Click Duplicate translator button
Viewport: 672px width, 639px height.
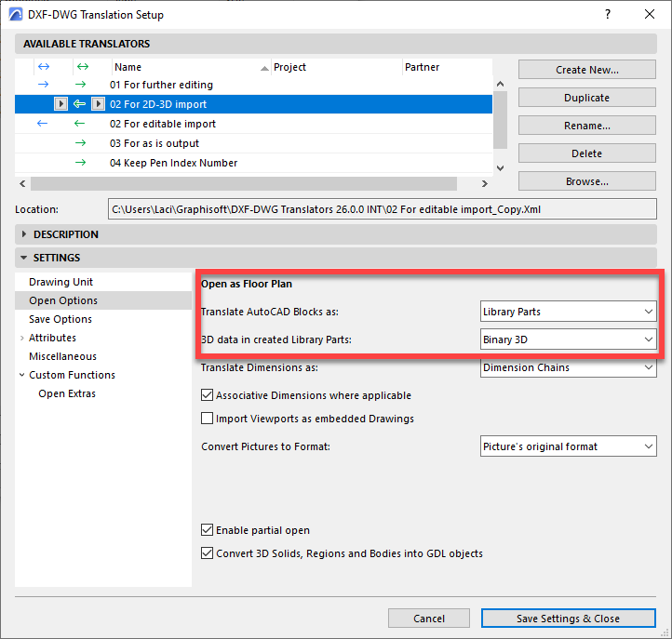click(x=587, y=98)
